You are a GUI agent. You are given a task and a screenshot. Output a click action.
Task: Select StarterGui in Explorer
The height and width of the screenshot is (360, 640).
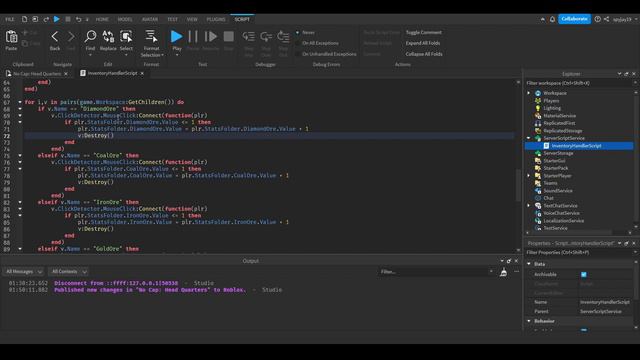tap(554, 161)
